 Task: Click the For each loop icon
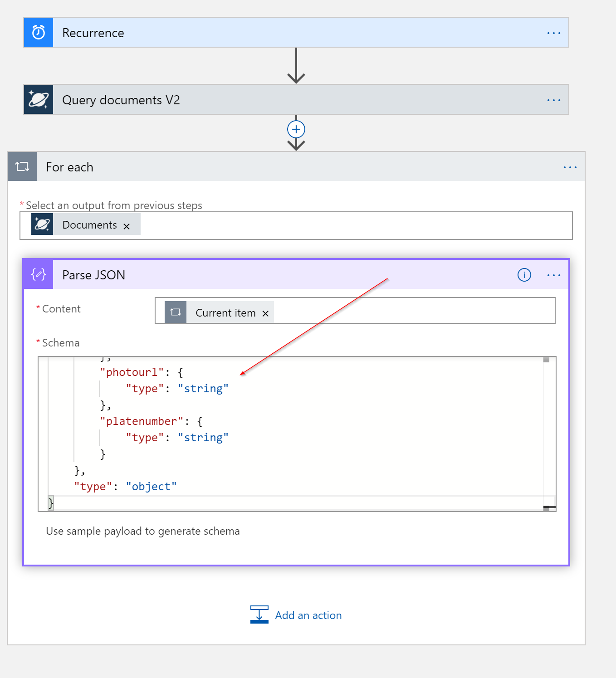pyautogui.click(x=22, y=167)
